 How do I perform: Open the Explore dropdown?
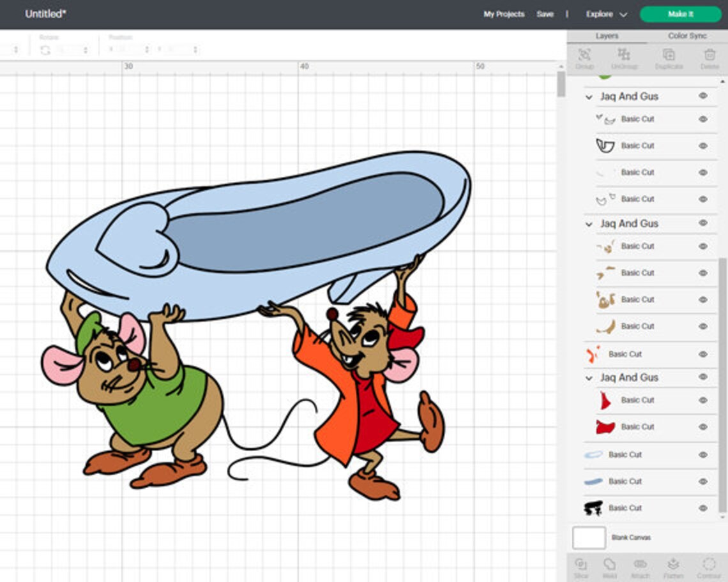coord(604,13)
